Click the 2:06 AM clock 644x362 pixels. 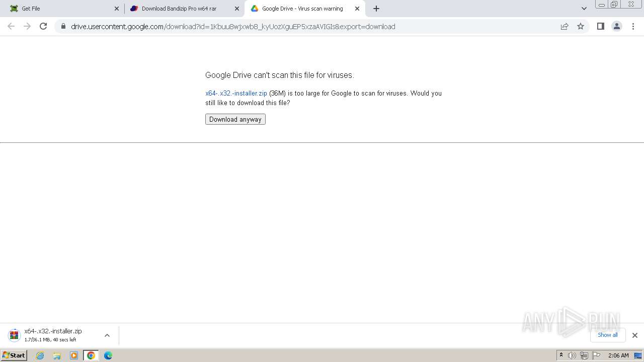click(618, 355)
